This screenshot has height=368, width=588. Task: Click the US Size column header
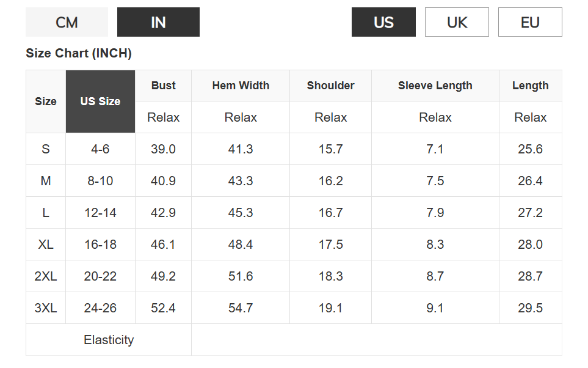coord(100,101)
